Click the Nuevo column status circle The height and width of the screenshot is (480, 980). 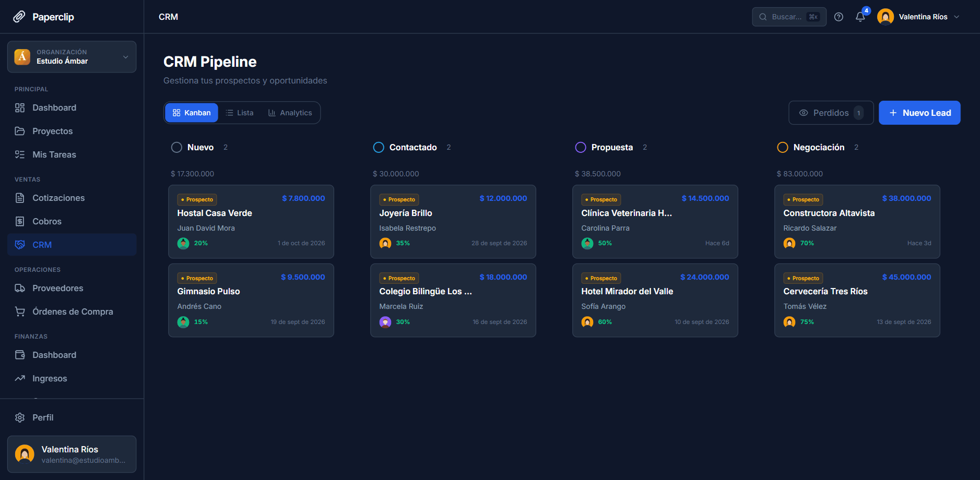click(x=176, y=148)
